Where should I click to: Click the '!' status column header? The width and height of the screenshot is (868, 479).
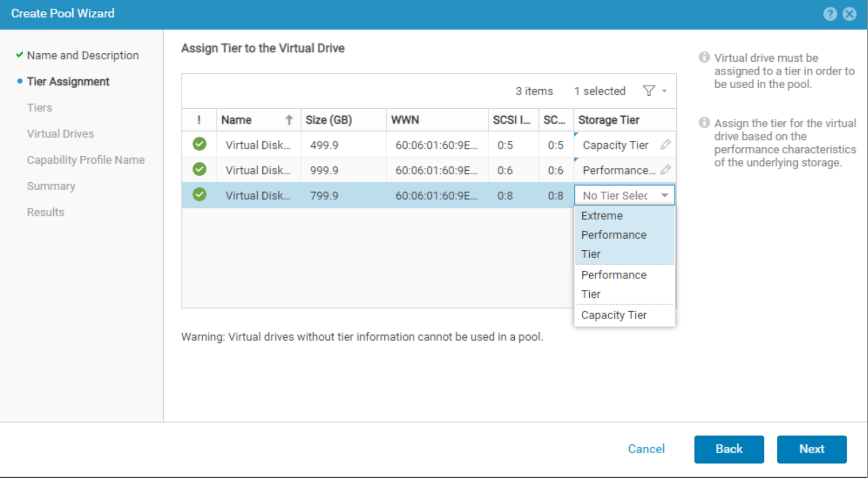coord(199,120)
